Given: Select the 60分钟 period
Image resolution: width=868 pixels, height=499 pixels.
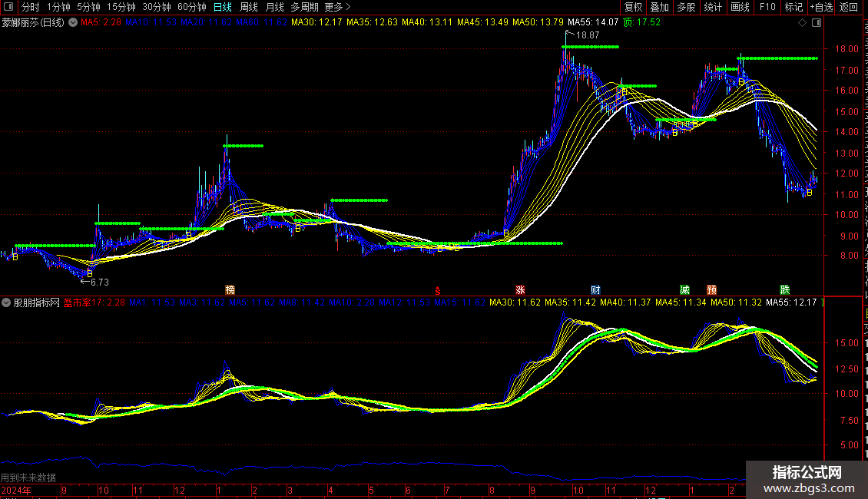Looking at the screenshot, I should 191,7.
